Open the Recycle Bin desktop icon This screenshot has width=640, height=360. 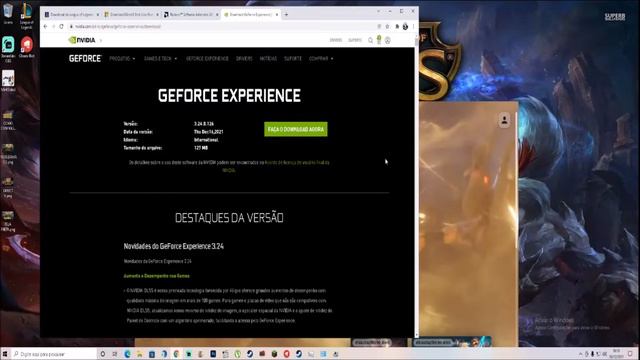(8, 13)
